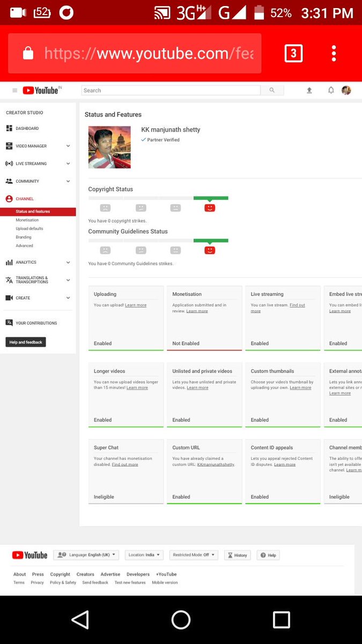Click first grey sad face in Copyright Status

[x=105, y=208]
